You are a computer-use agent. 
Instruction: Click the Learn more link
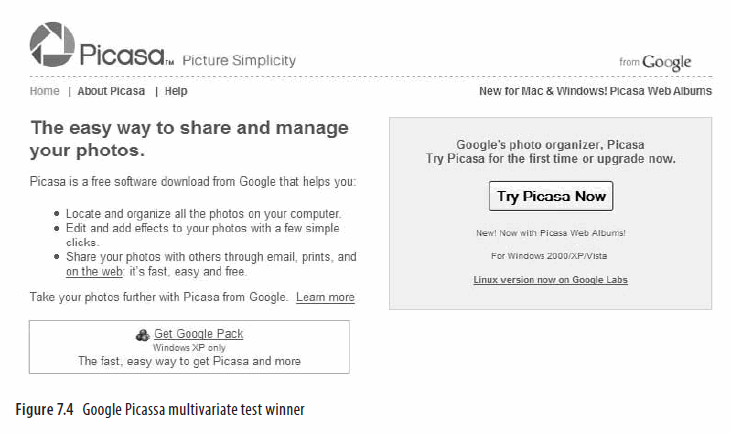click(x=325, y=297)
